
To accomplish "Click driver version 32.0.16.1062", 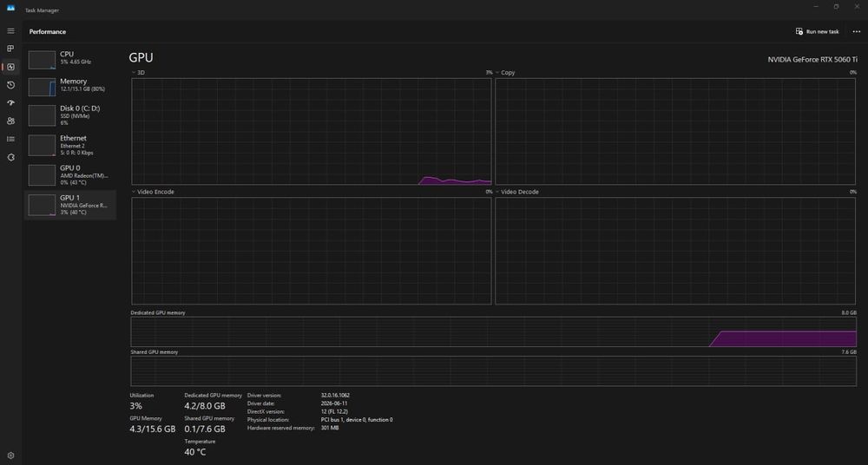I will (335, 396).
